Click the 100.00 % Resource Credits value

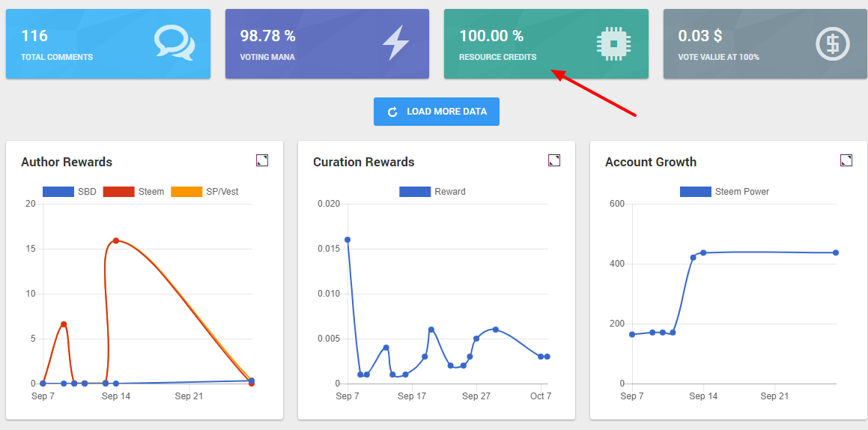pos(491,35)
